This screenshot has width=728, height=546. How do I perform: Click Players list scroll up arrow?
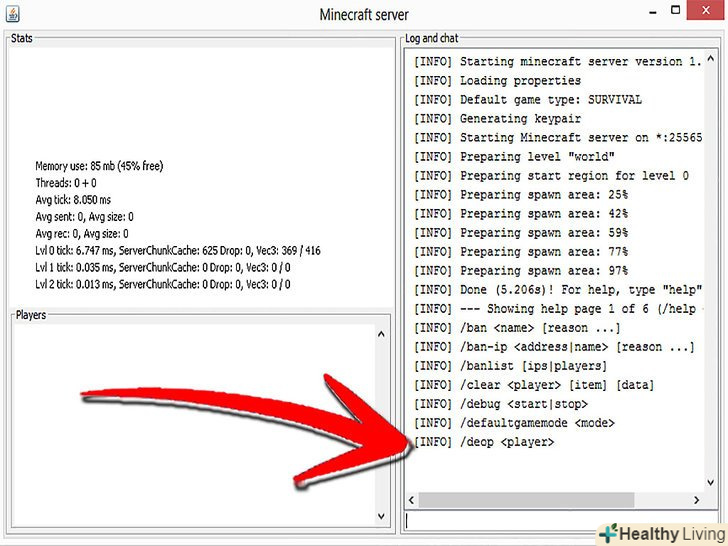tap(381, 334)
